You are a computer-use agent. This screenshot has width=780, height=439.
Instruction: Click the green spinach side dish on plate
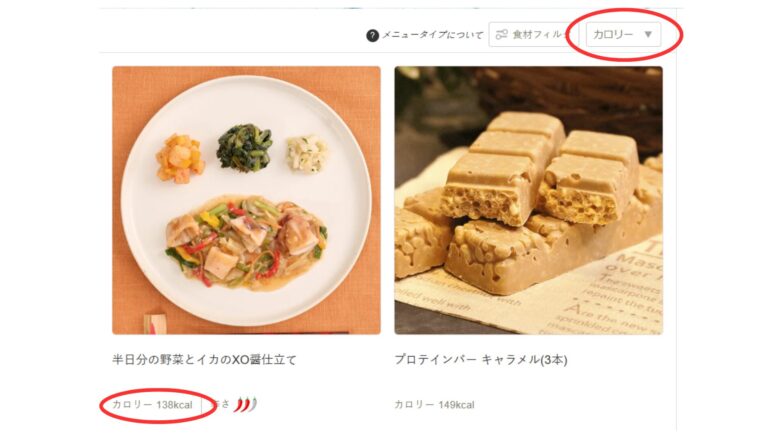tap(245, 148)
